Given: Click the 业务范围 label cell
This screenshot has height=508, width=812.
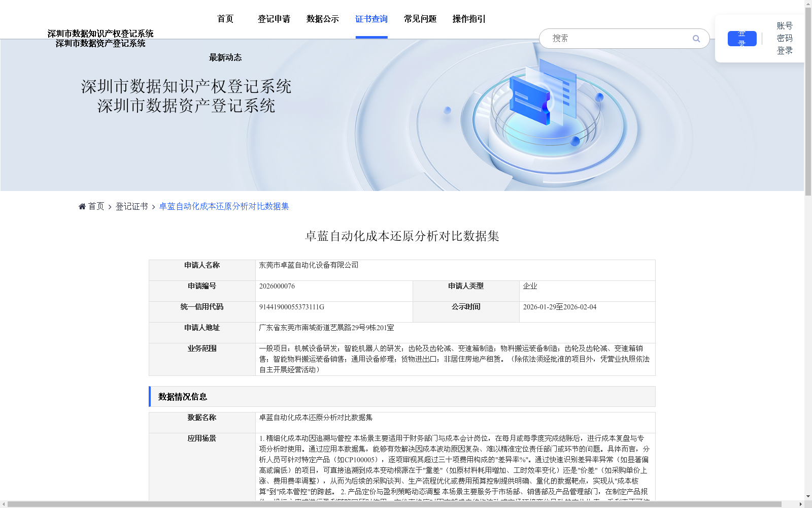Looking at the screenshot, I should 202,359.
